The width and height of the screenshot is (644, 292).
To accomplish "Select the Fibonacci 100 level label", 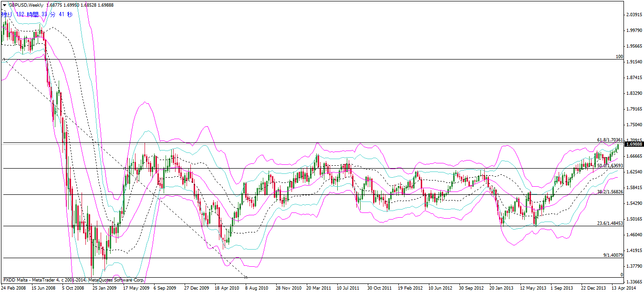I will [x=619, y=57].
